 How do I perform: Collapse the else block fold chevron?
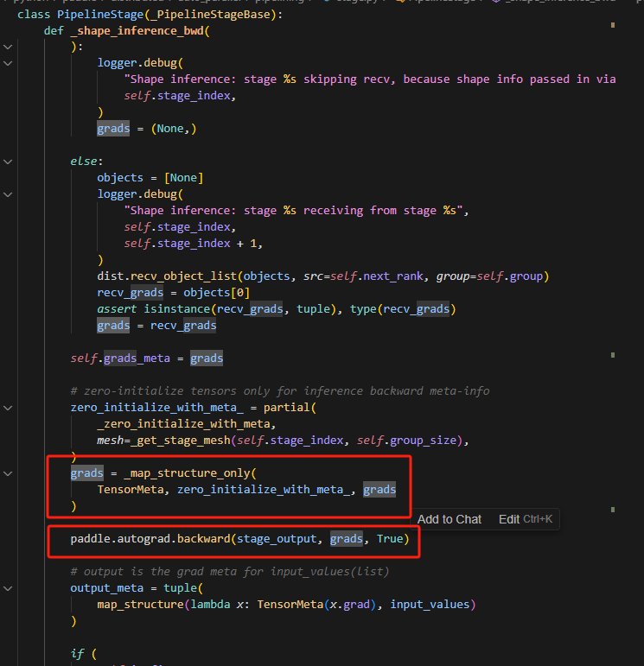[8, 162]
